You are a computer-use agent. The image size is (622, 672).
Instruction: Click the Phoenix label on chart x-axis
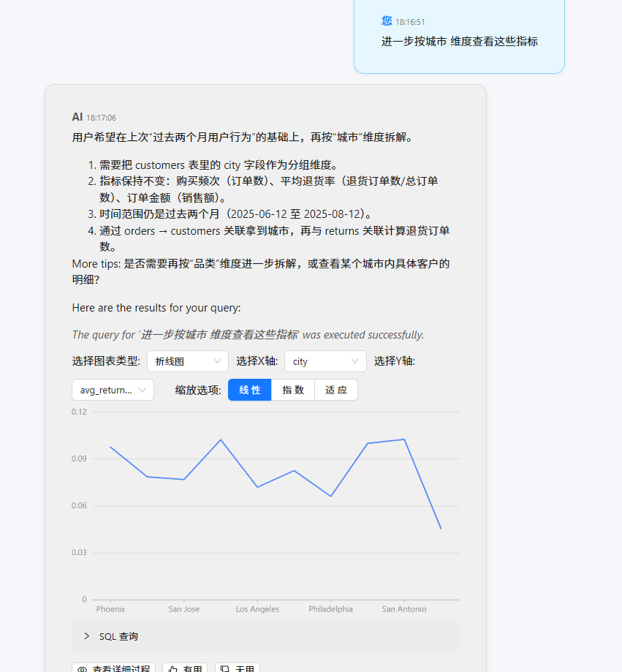[x=110, y=608]
